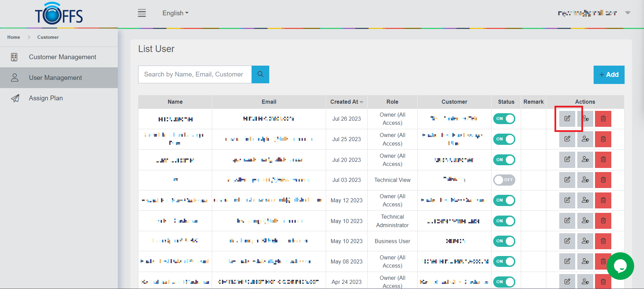
Task: Sort by the Created At column
Action: click(346, 102)
